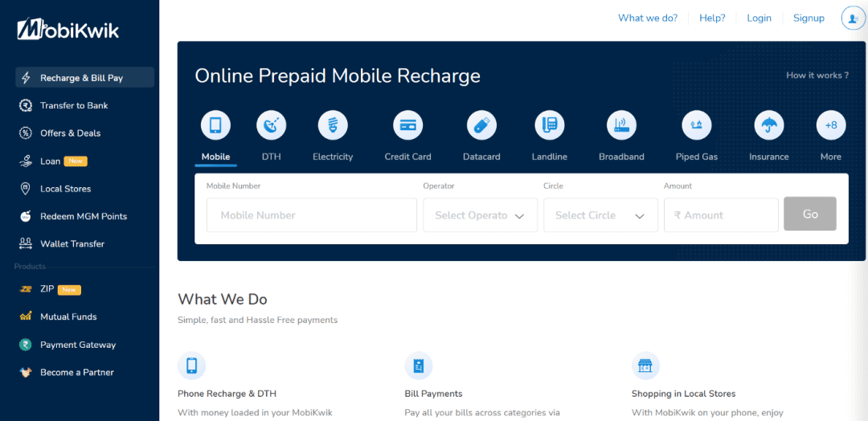Select the DTH satellite dish icon
This screenshot has width=868, height=421.
(272, 125)
